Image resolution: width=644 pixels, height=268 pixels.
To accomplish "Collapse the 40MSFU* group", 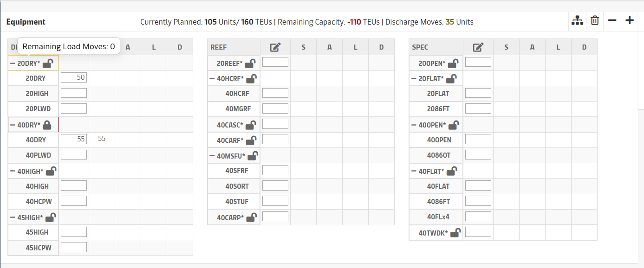I will [x=213, y=156].
